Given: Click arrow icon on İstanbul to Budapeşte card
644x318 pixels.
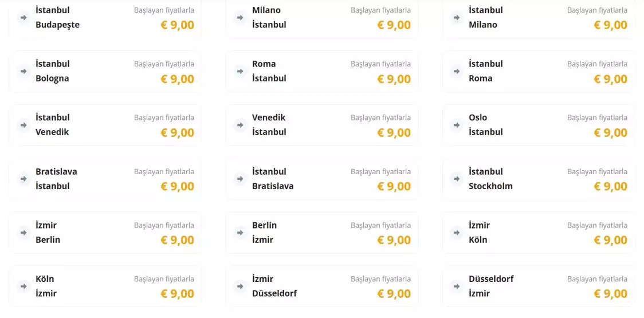Looking at the screenshot, I should point(23,18).
